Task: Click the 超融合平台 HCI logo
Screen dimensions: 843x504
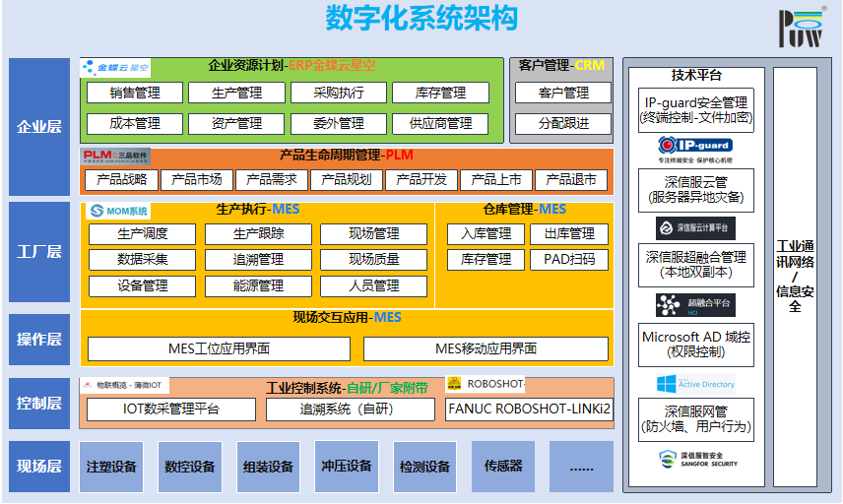Action: [695, 305]
